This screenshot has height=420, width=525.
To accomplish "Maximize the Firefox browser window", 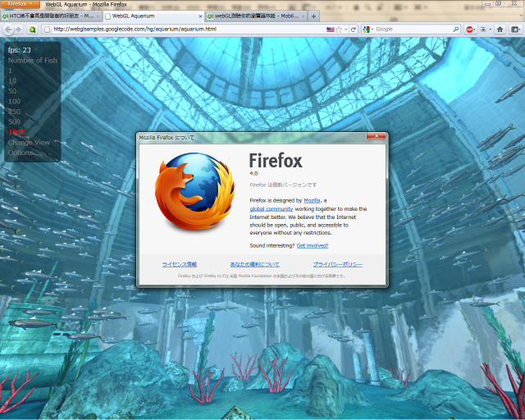I will click(498, 3).
